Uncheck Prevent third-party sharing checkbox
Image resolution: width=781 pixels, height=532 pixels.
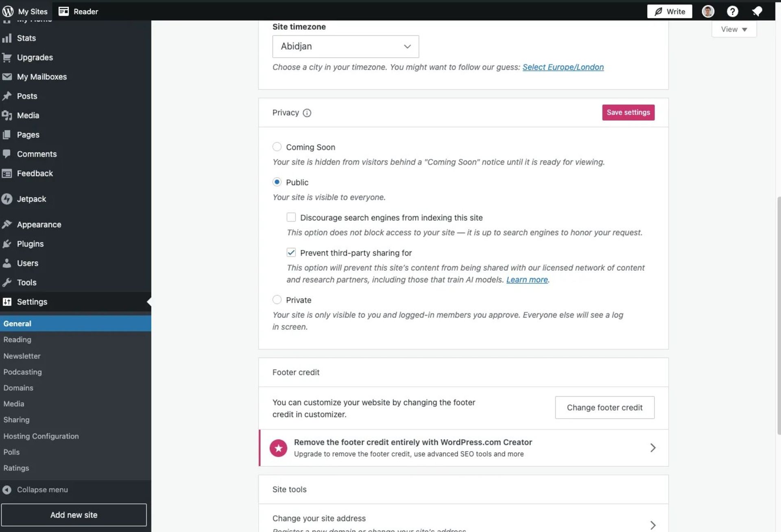click(291, 252)
